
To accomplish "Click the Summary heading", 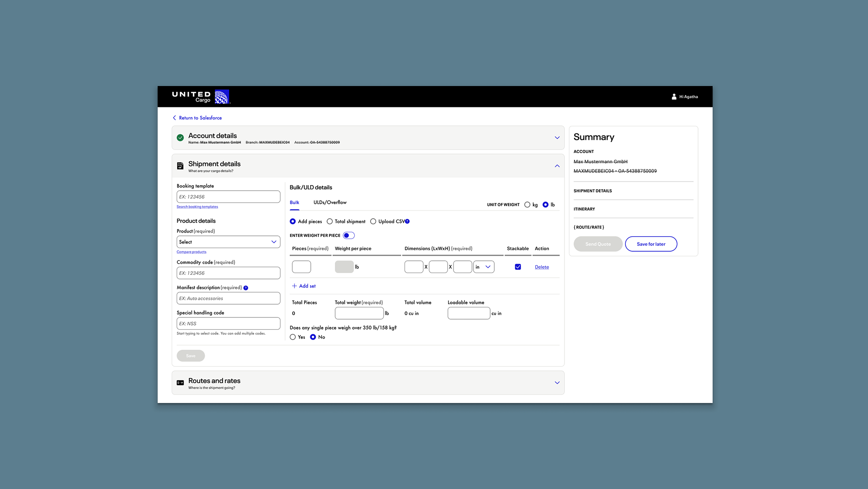I will pyautogui.click(x=594, y=137).
